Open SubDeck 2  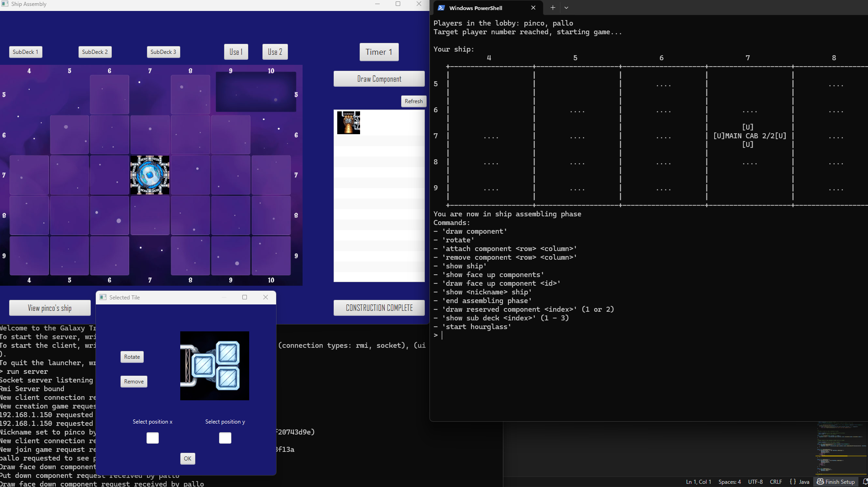click(x=95, y=52)
